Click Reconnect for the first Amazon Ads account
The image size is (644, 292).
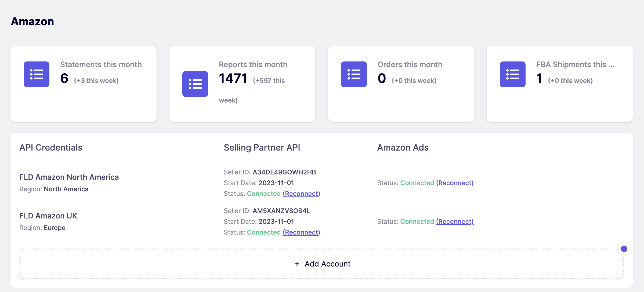click(455, 183)
